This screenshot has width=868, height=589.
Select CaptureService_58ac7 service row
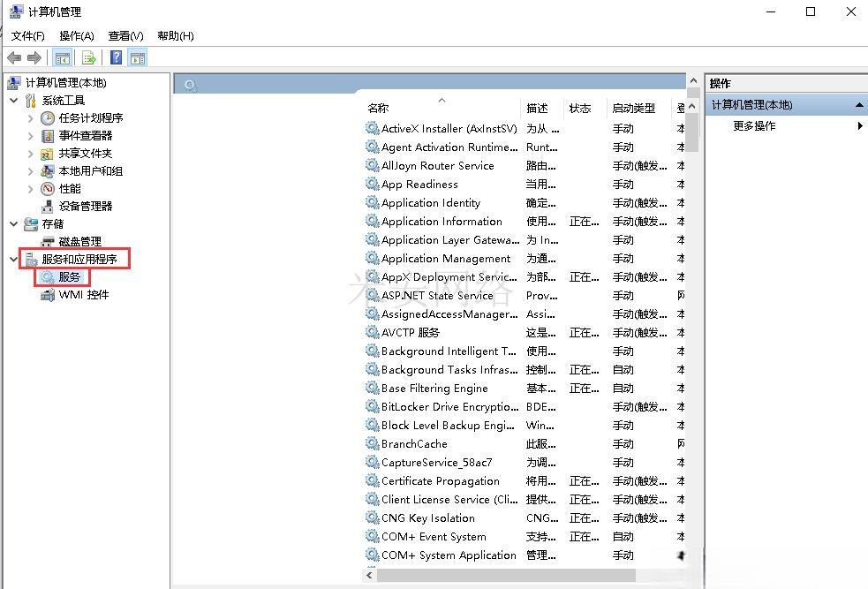525,462
